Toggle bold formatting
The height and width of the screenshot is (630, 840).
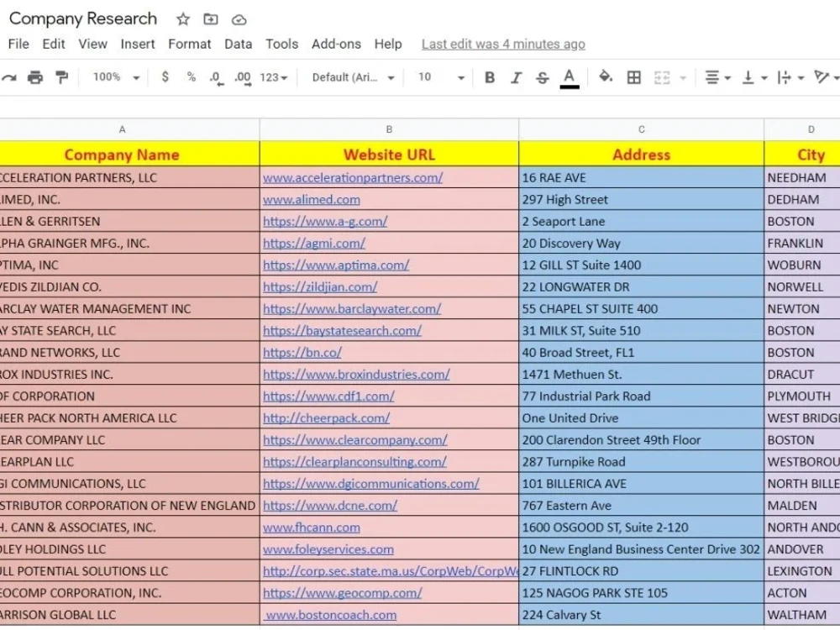(x=489, y=77)
